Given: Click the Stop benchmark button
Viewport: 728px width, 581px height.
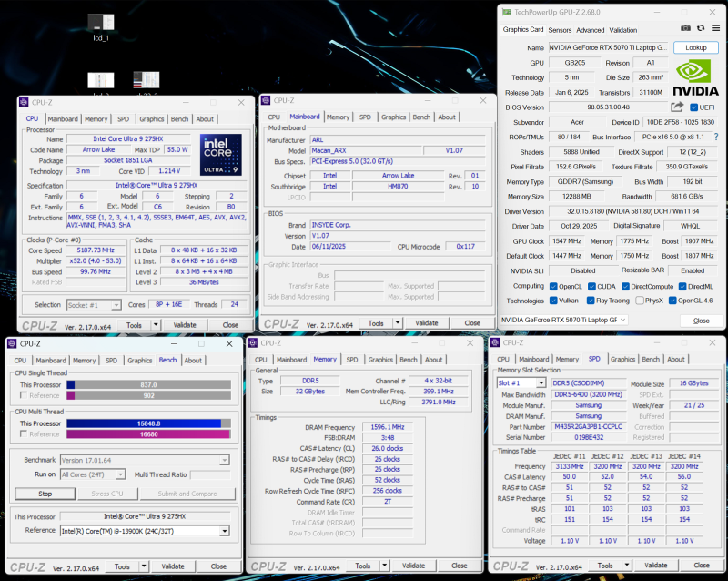Looking at the screenshot, I should tap(45, 494).
